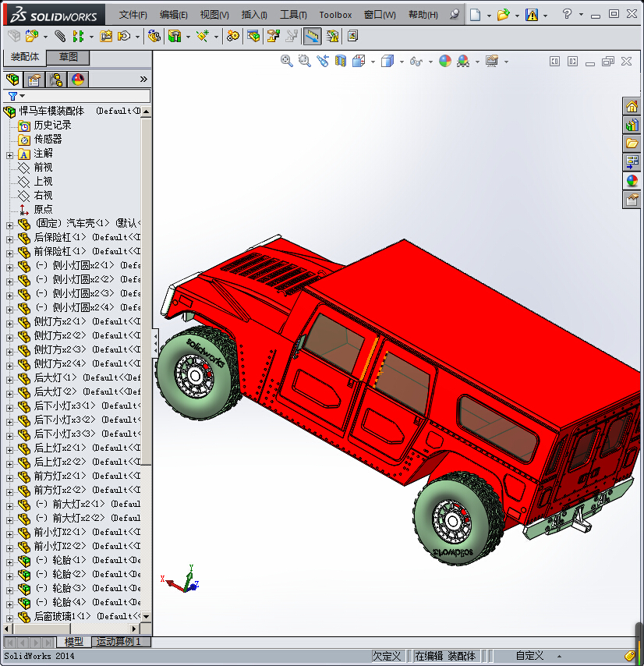Screen dimensions: 644x666
Task: Open the 编辑(E) menu
Action: point(173,15)
